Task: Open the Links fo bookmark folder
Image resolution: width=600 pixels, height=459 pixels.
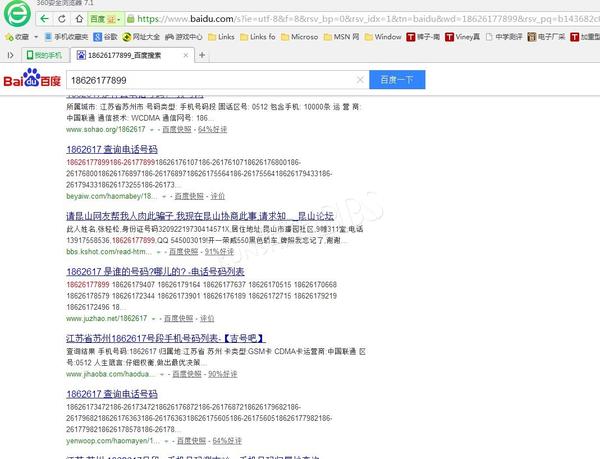Action: 258,37
